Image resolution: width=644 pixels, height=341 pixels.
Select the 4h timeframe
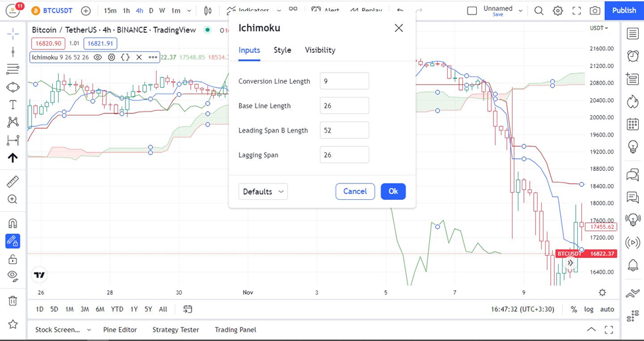139,11
